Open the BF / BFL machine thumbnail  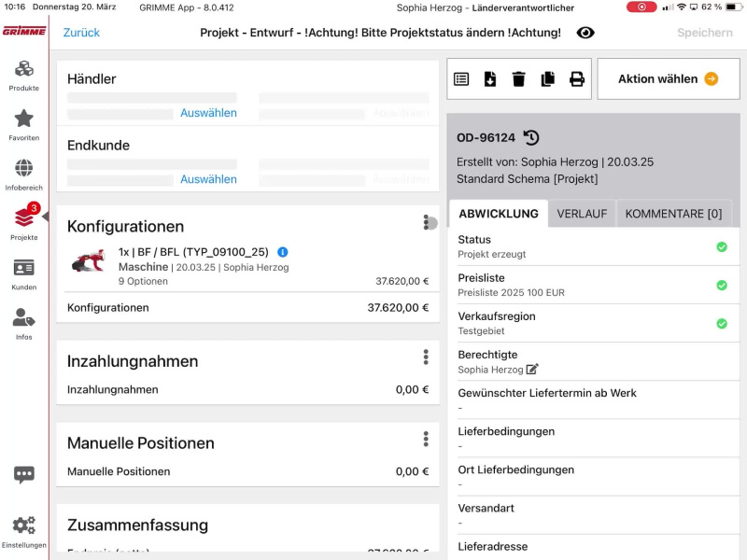(x=89, y=261)
